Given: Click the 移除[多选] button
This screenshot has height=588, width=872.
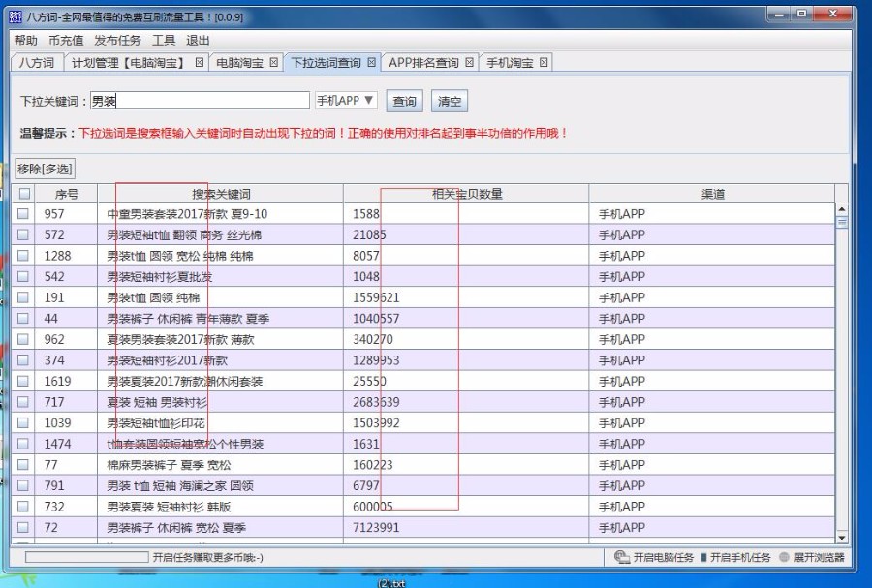Looking at the screenshot, I should click(x=45, y=169).
